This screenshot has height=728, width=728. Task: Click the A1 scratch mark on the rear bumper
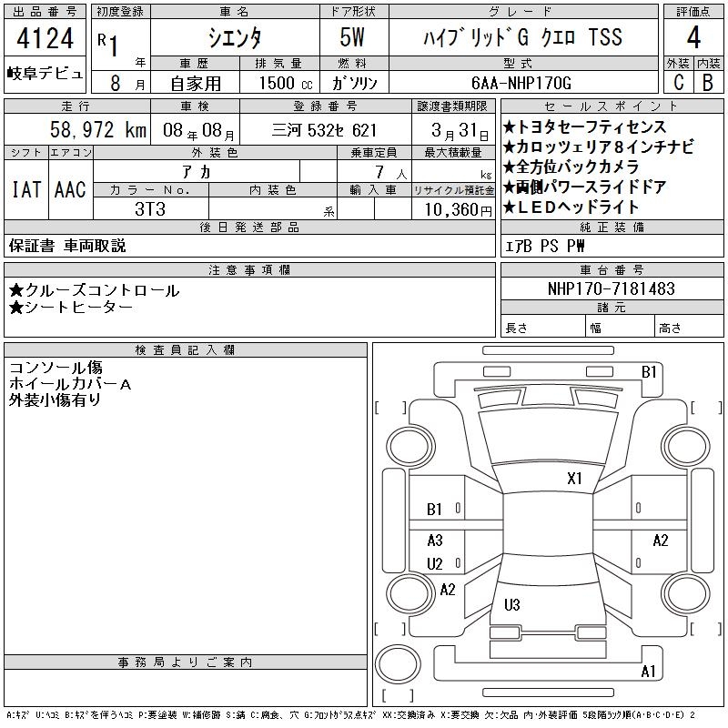pos(648,672)
